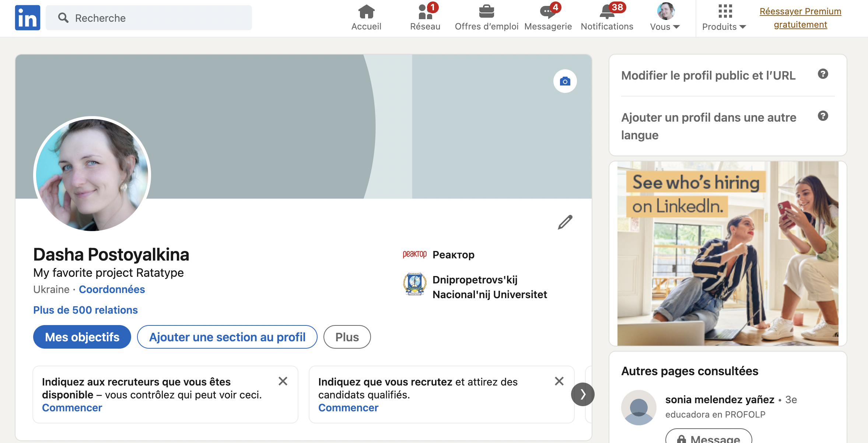This screenshot has height=443, width=868.
Task: Dismiss the 'vous recrutez' hiring card
Action: click(x=559, y=381)
